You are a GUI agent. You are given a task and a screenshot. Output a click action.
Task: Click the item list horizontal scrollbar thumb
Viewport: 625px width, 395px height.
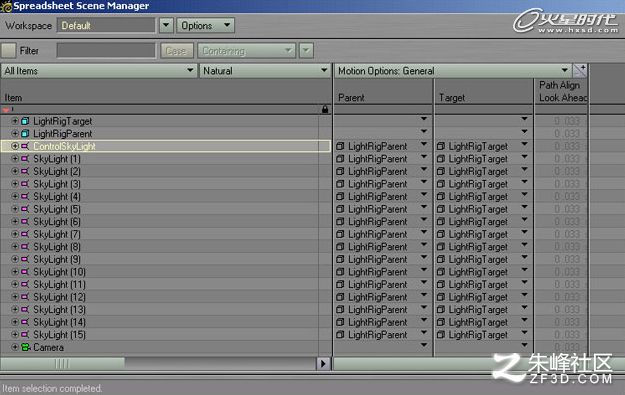[x=63, y=364]
